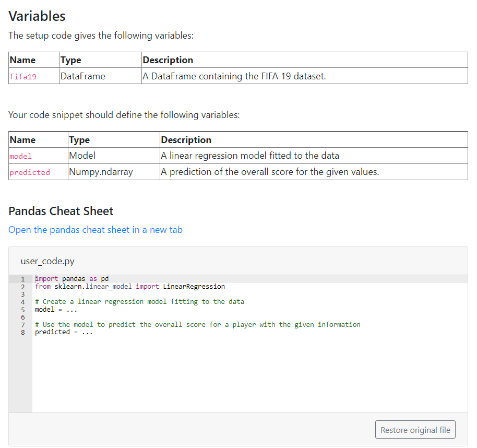Select the predicted variable name cell
477x448 pixels.
point(38,172)
